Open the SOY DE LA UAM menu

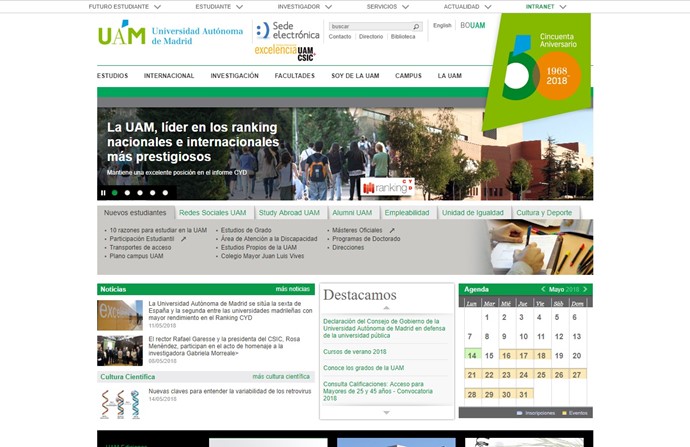click(x=355, y=76)
